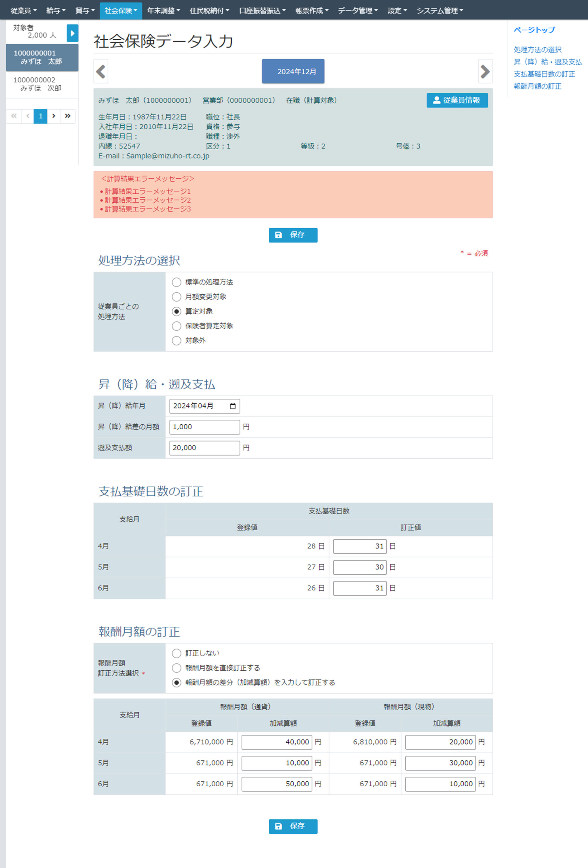This screenshot has height=868, width=588.
Task: Select the 月額変更対象 radio option
Action: [176, 297]
